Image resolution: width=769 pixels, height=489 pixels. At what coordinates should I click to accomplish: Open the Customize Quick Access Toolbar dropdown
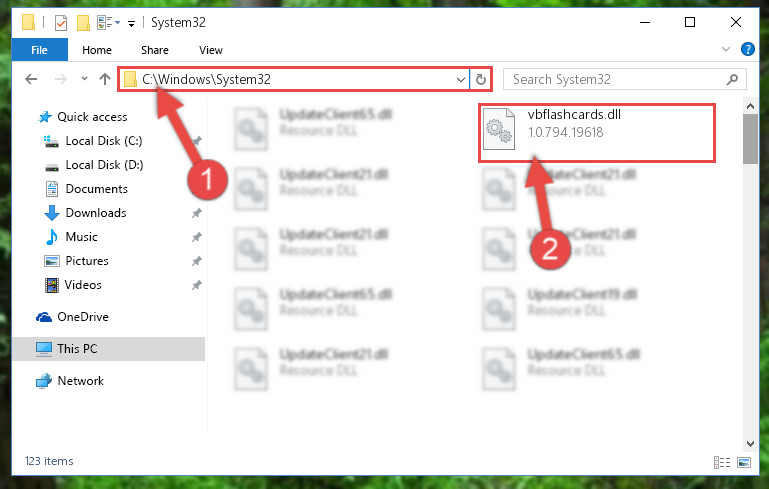click(131, 23)
